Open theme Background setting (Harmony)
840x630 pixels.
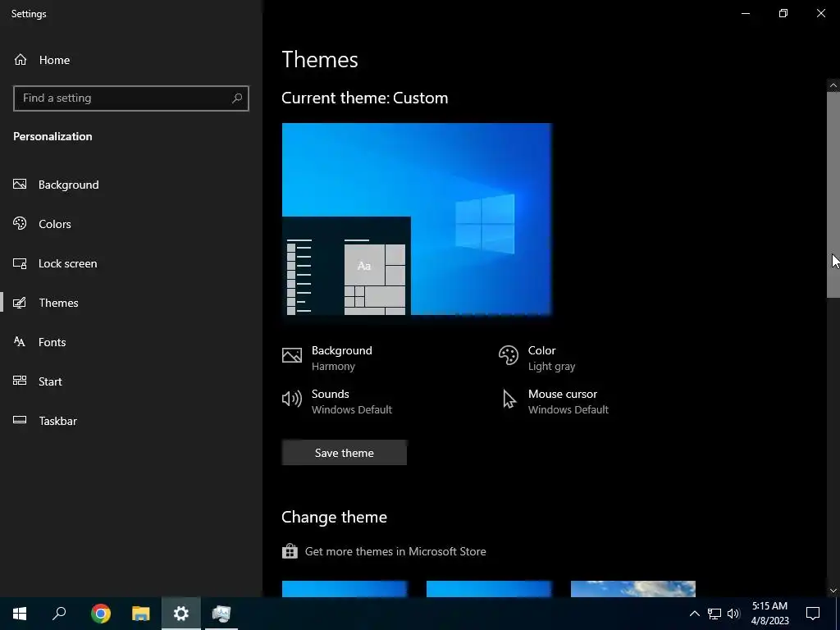tap(326, 358)
